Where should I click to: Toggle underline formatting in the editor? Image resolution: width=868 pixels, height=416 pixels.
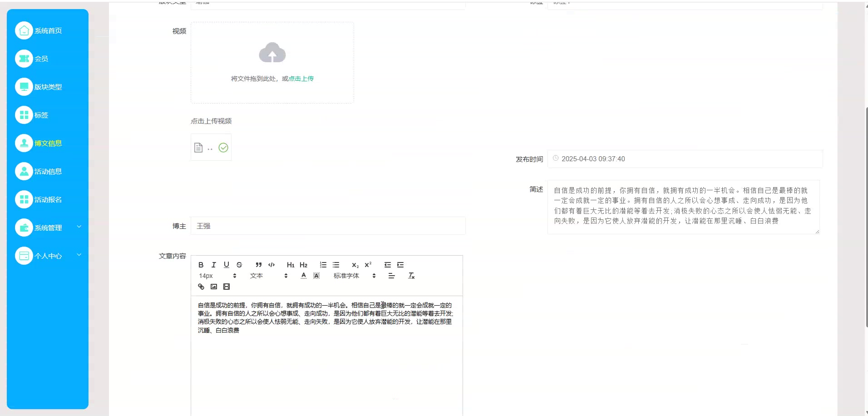[227, 265]
